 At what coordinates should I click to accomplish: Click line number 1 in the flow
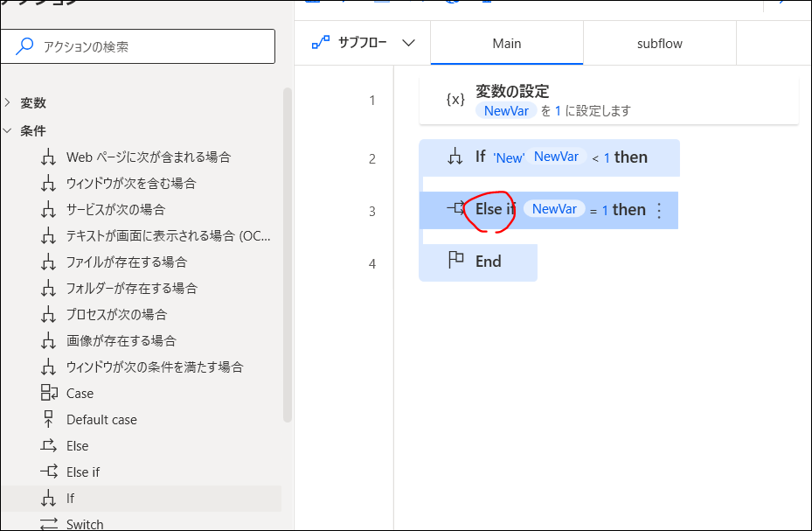coord(371,101)
